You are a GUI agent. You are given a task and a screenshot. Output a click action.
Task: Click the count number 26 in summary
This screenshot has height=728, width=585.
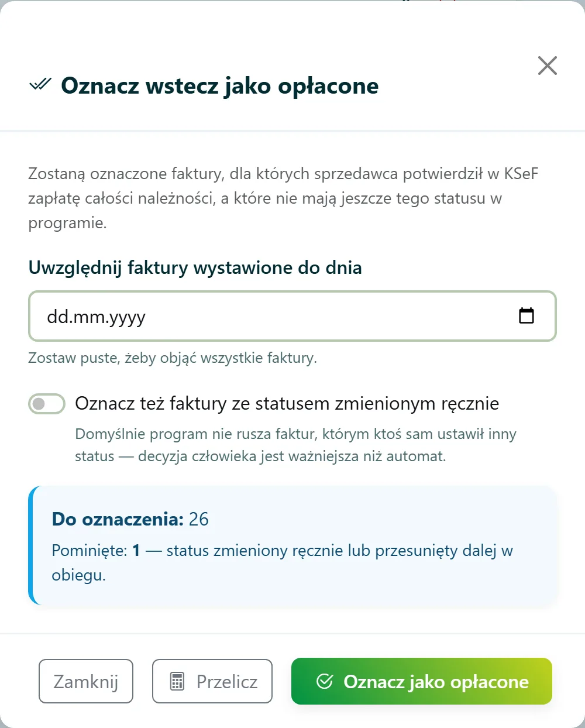pyautogui.click(x=199, y=519)
